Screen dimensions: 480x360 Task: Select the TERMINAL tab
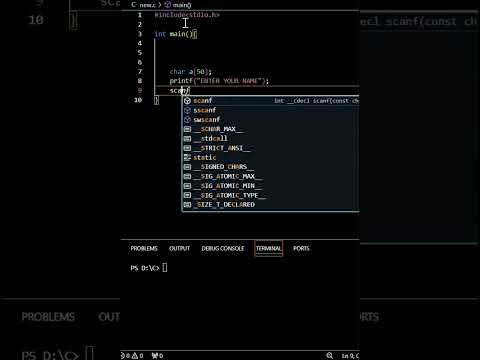pos(269,248)
